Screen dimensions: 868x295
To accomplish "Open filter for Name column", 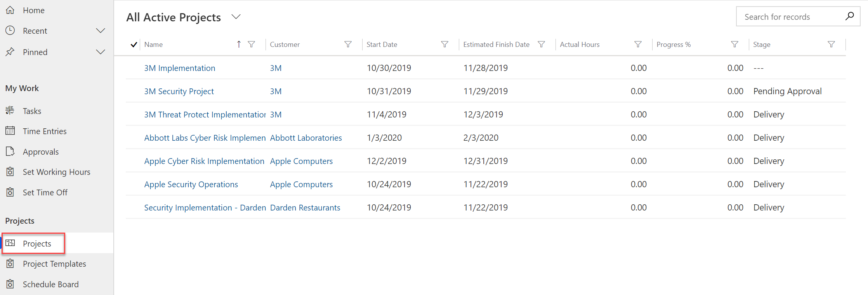I will pos(252,44).
